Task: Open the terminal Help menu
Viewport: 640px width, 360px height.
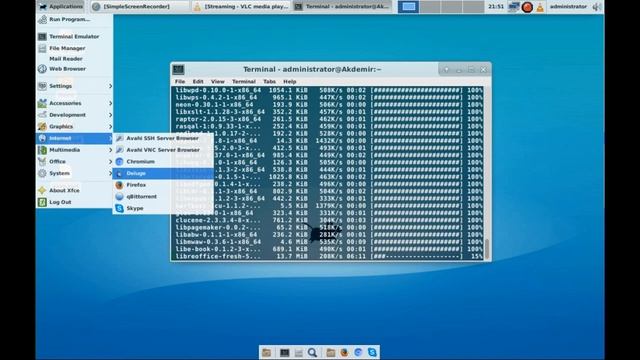Action: point(290,82)
